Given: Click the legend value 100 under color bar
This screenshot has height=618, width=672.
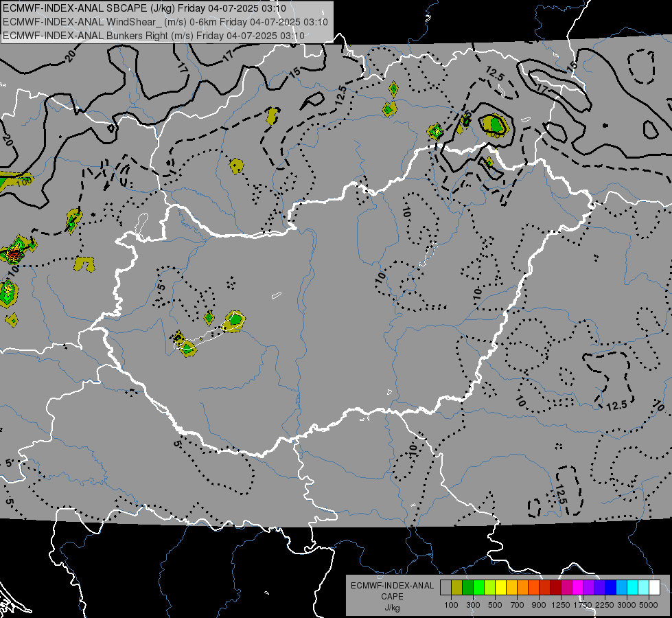Looking at the screenshot, I should click(451, 605).
